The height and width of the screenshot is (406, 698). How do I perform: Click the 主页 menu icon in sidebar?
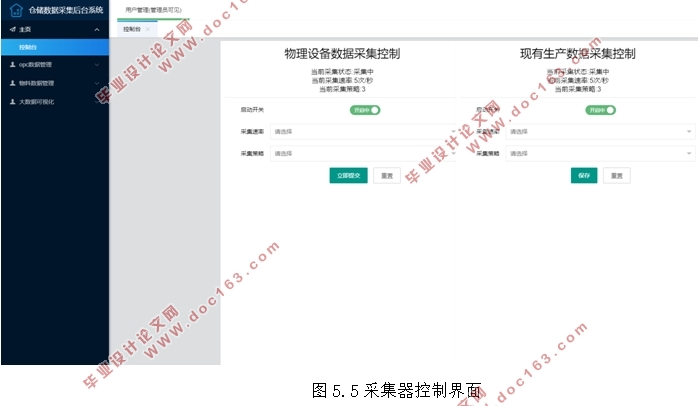point(12,29)
